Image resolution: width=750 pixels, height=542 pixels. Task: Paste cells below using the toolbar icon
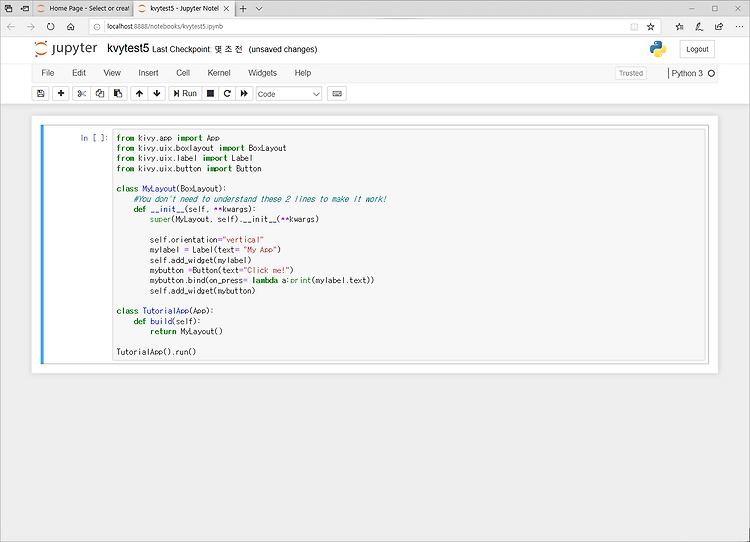(x=118, y=94)
